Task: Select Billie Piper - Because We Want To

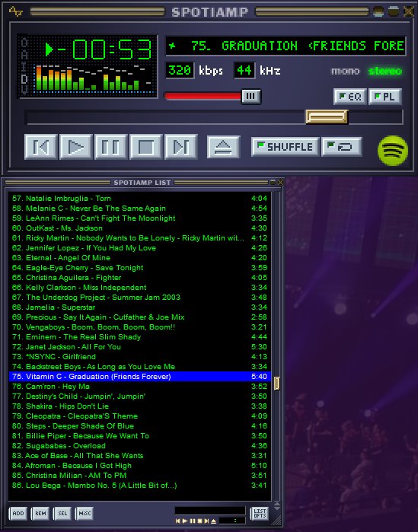Action: pyautogui.click(x=140, y=435)
